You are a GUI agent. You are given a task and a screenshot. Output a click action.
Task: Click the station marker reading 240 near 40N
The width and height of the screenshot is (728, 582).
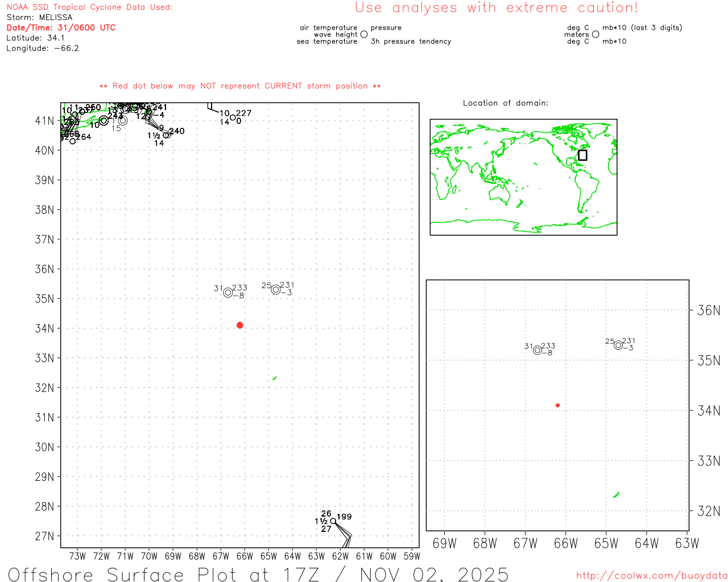(167, 135)
